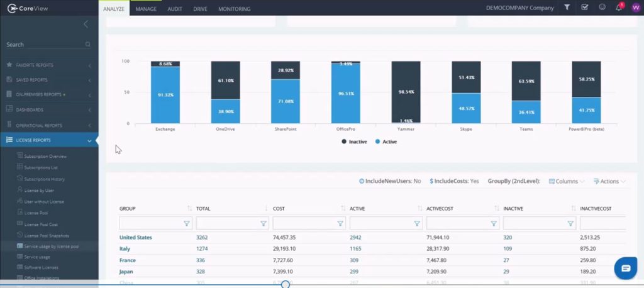Screen dimensions: 644x288
Task: Toggle the Inactive legend series
Action: point(354,141)
